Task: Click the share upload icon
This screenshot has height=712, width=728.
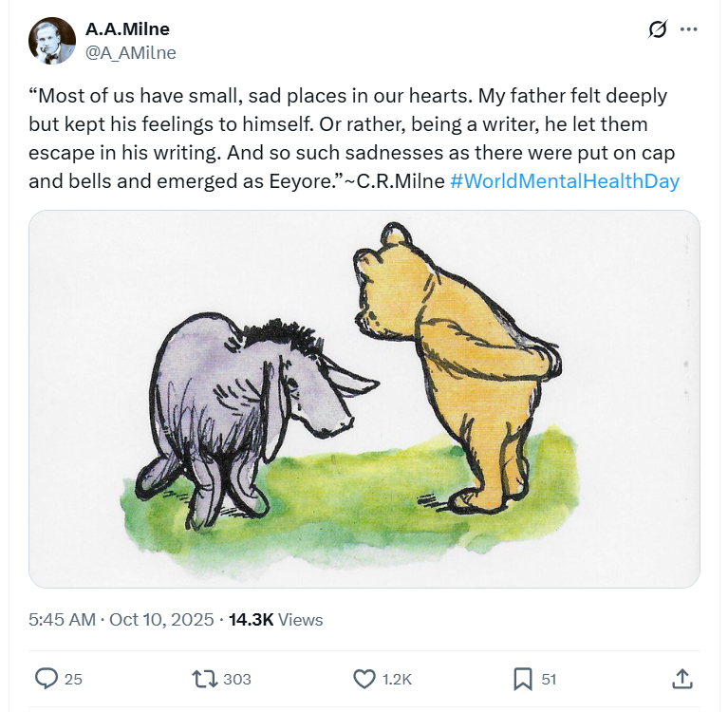Action: coord(681,679)
